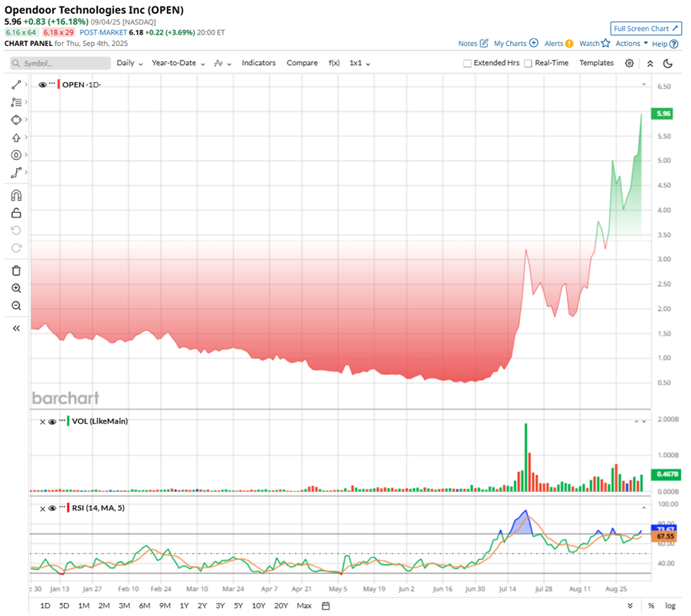691x616 pixels.
Task: Collapse the price pane chevron
Action: (x=644, y=84)
